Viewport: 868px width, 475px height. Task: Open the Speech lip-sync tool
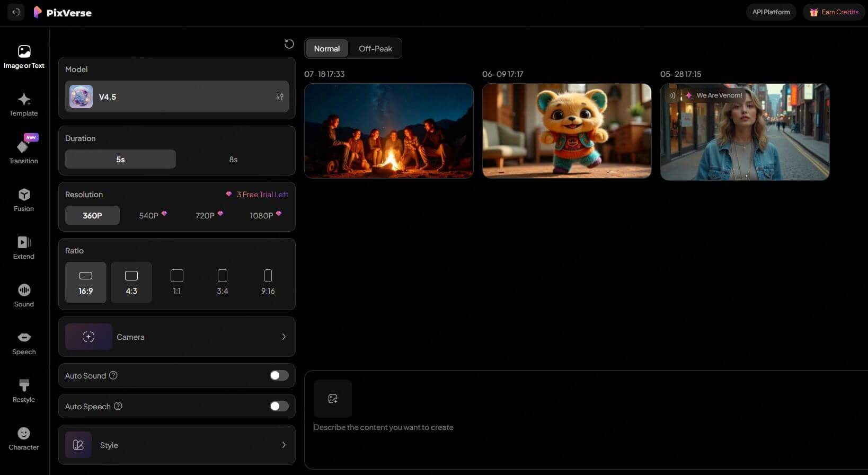pos(24,343)
